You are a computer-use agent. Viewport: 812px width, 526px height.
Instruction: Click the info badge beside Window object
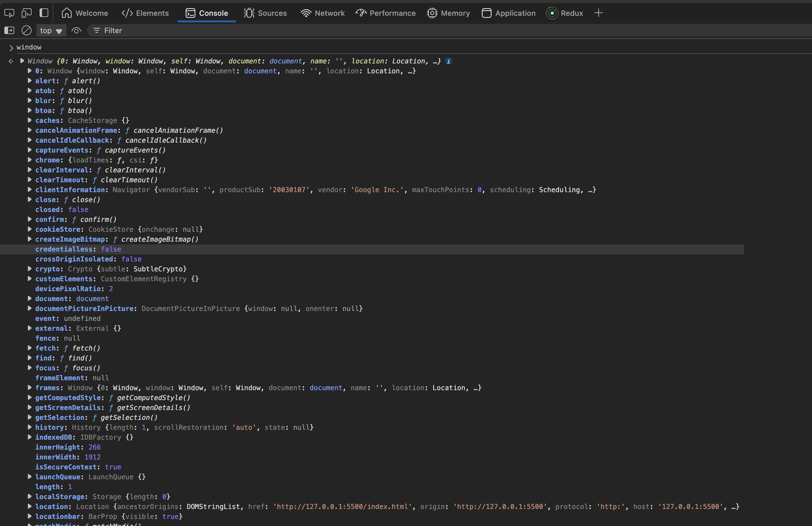[x=449, y=61]
